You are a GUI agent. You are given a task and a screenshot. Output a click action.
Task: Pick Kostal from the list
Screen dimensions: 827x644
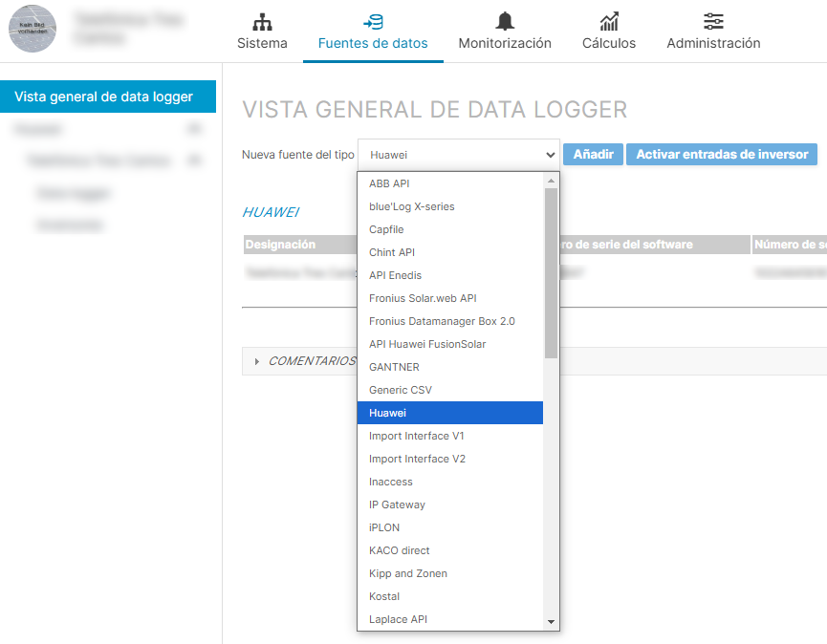point(450,596)
